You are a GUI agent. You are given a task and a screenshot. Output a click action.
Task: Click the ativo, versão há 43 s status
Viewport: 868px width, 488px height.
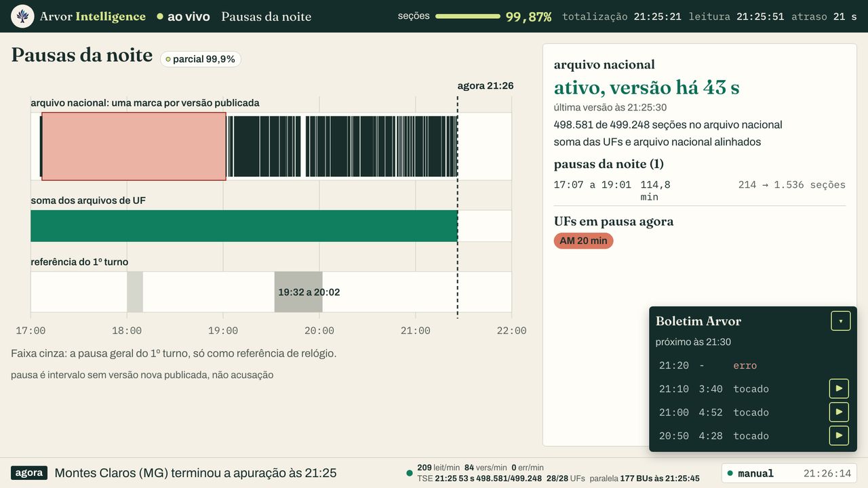point(646,87)
